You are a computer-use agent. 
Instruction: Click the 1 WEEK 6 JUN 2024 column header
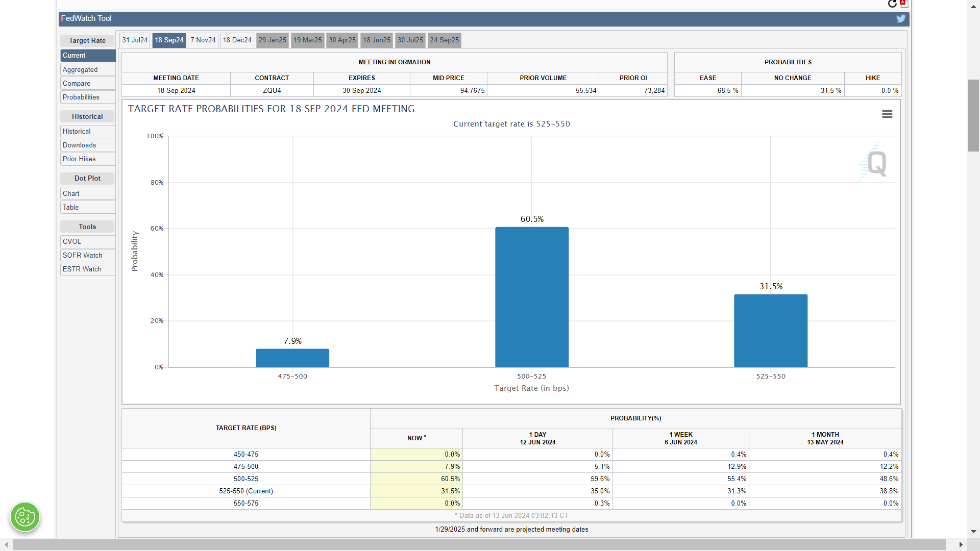[x=681, y=438]
